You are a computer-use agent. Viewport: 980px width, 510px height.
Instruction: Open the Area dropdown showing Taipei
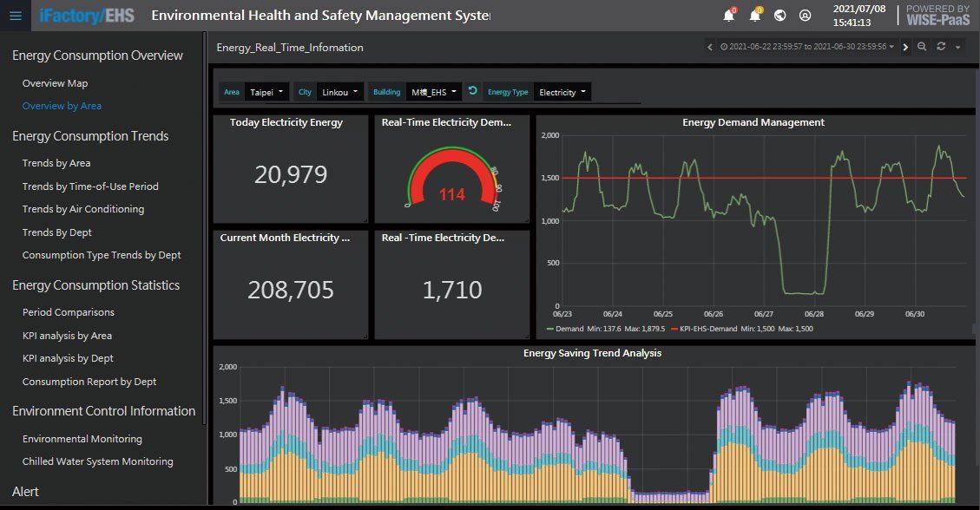tap(266, 93)
